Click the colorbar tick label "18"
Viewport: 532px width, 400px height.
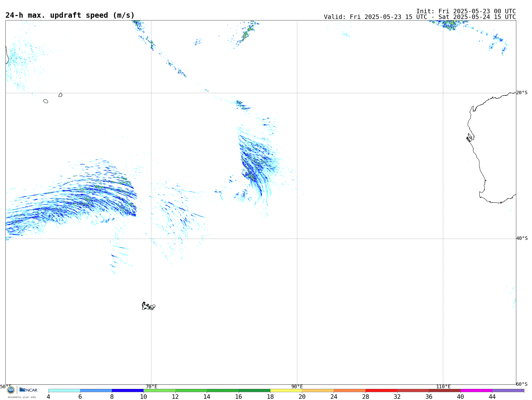[270, 397]
